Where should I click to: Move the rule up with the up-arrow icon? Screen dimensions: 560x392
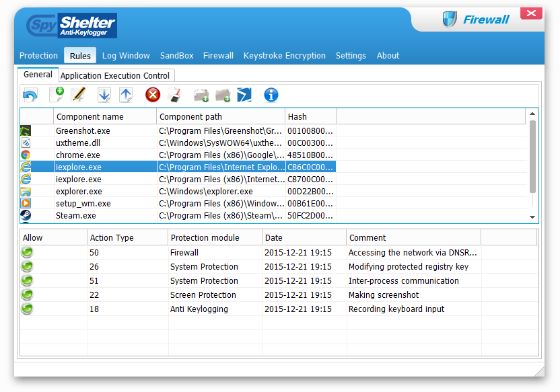tap(126, 95)
